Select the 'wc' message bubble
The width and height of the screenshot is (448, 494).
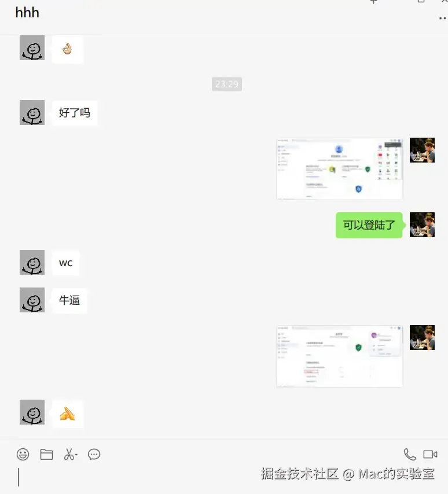pyautogui.click(x=65, y=263)
